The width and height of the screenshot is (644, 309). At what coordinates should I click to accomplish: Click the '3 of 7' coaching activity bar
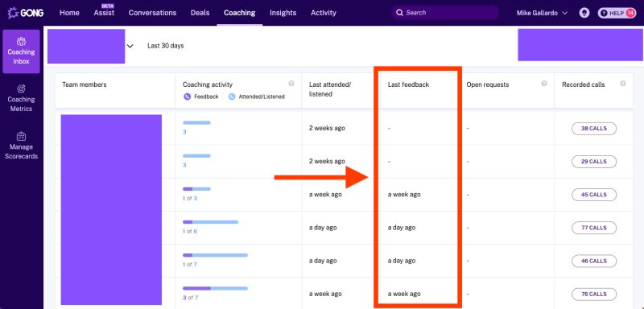pyautogui.click(x=215, y=289)
